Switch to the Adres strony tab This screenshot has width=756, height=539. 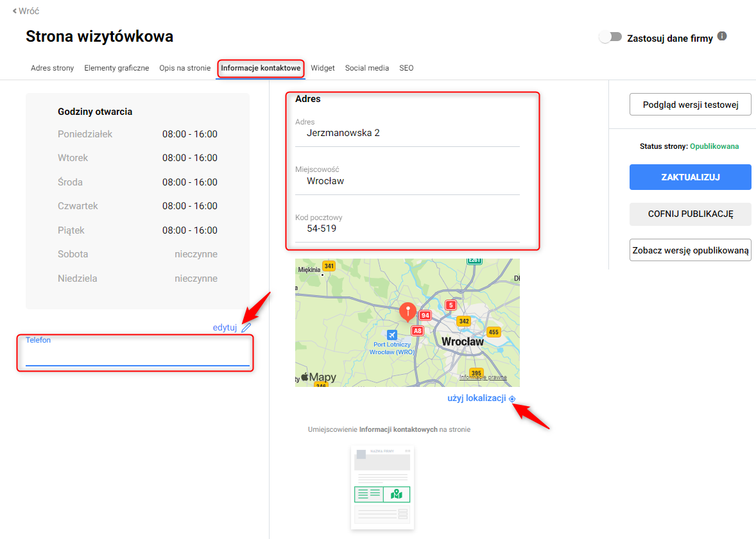pyautogui.click(x=52, y=68)
